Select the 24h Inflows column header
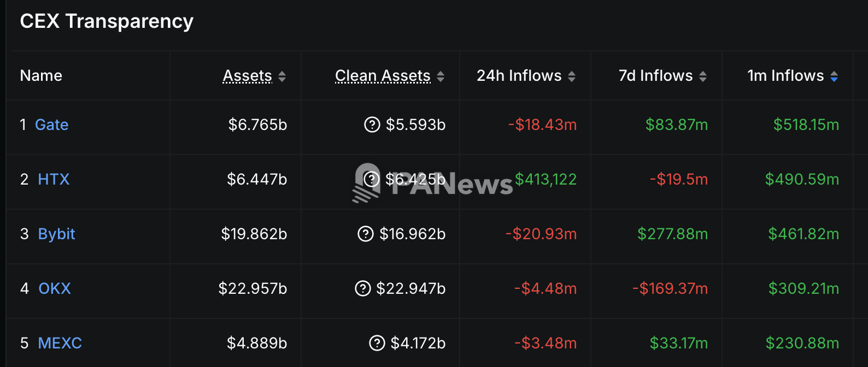The width and height of the screenshot is (868, 367). 519,75
